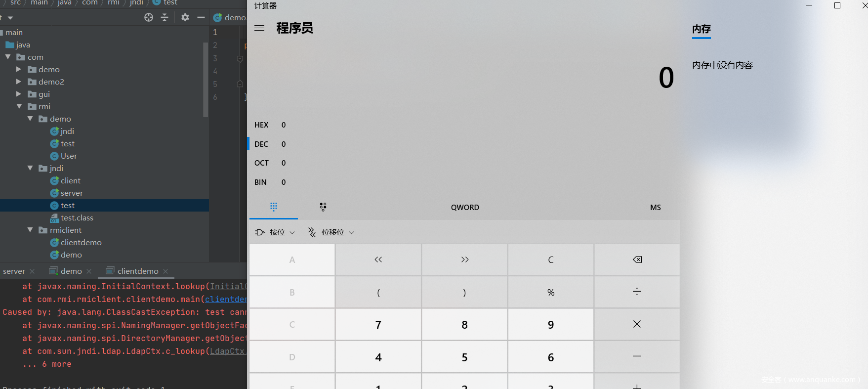Click the divide operator key
Screen dimensions: 868x389
tap(637, 292)
